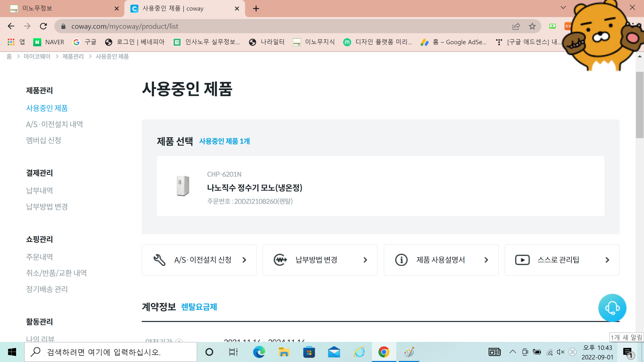Image resolution: width=644 pixels, height=362 pixels.
Task: Click chevron on 제품 사용설명서 card
Action: point(486,260)
